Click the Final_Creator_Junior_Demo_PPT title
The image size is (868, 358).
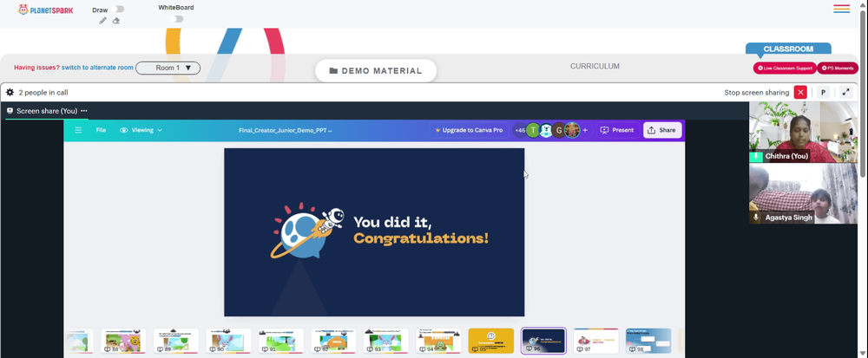pos(285,130)
